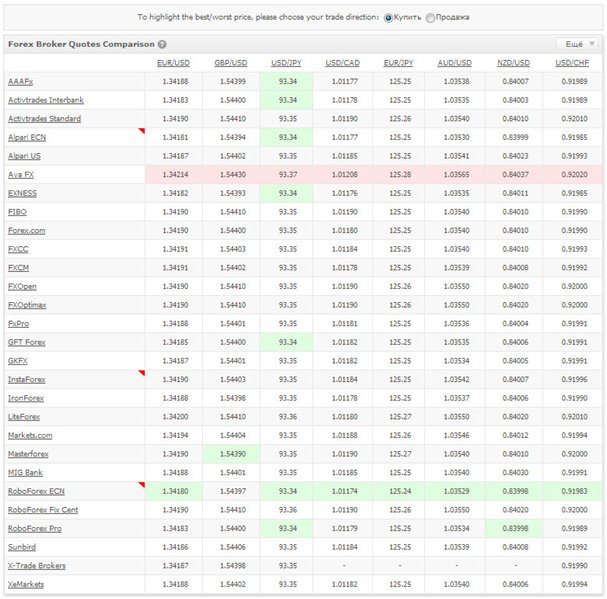Click RoboForex ECN EUR/JPY quote 125.24
The image size is (607, 599).
(x=400, y=491)
